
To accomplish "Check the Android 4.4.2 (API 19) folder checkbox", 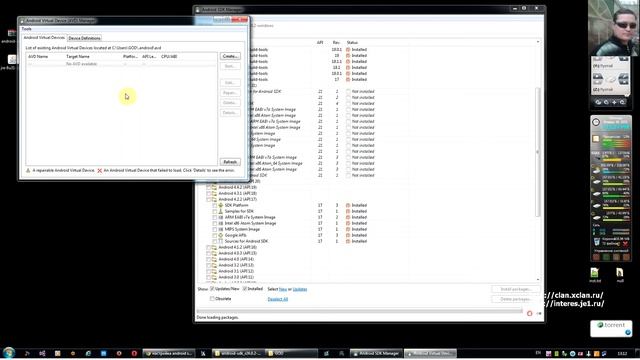I will pyautogui.click(x=209, y=187).
